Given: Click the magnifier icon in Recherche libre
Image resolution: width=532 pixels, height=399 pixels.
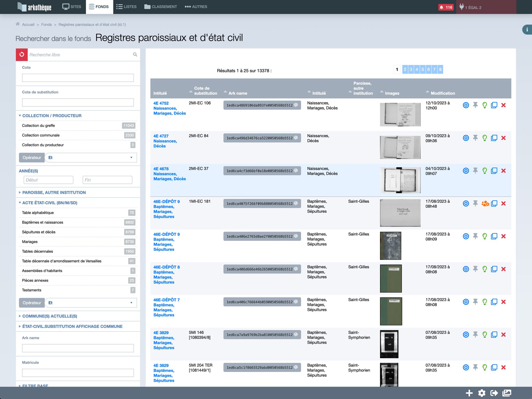Looking at the screenshot, I should pos(135,55).
